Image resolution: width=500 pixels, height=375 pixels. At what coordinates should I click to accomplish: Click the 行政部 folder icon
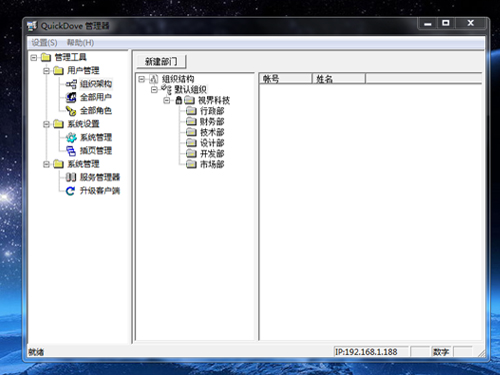(191, 111)
